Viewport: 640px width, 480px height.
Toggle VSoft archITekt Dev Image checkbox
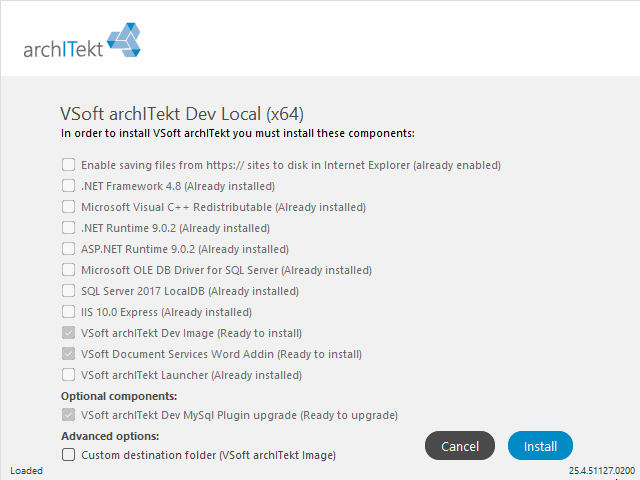click(x=68, y=333)
